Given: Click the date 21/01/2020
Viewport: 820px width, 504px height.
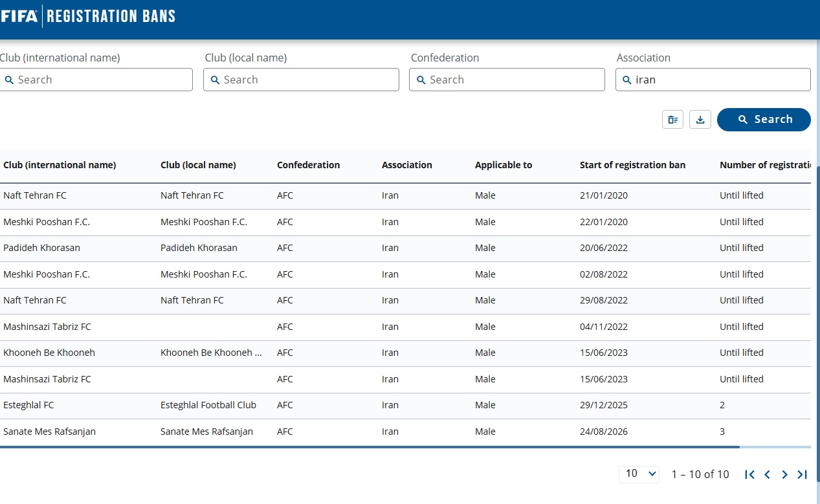Looking at the screenshot, I should tap(604, 195).
